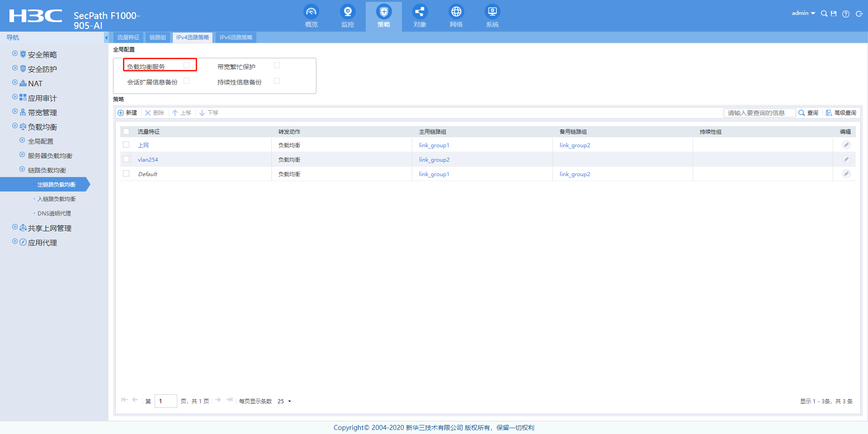This screenshot has width=868, height=434.
Task: Click the logout icon in header
Action: click(x=859, y=14)
